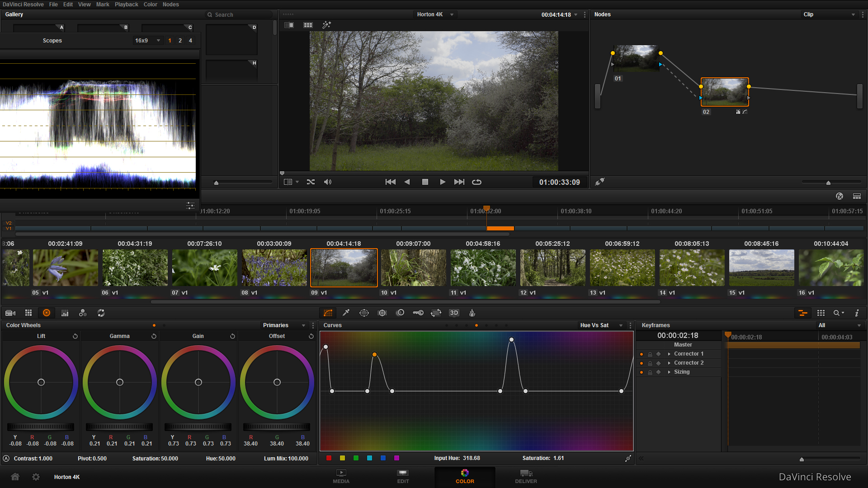Mute the viewer audio speaker

[x=328, y=182]
